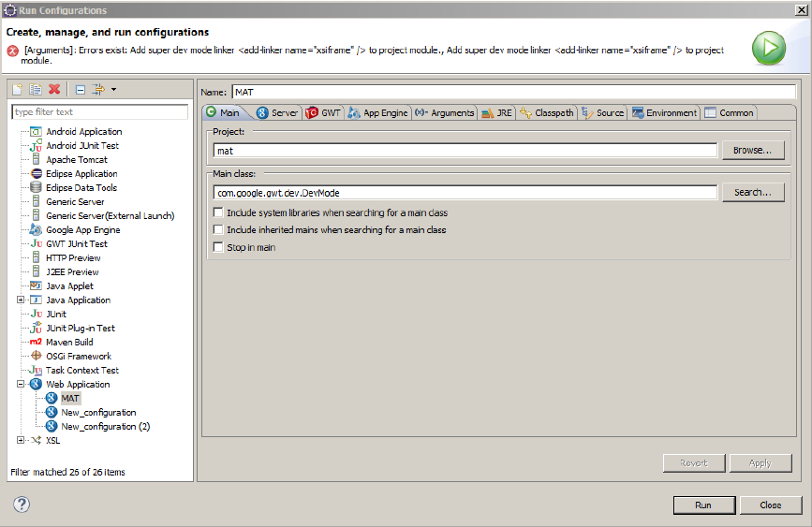Select the Android Application icon
Image resolution: width=812 pixels, height=527 pixels.
coord(36,131)
